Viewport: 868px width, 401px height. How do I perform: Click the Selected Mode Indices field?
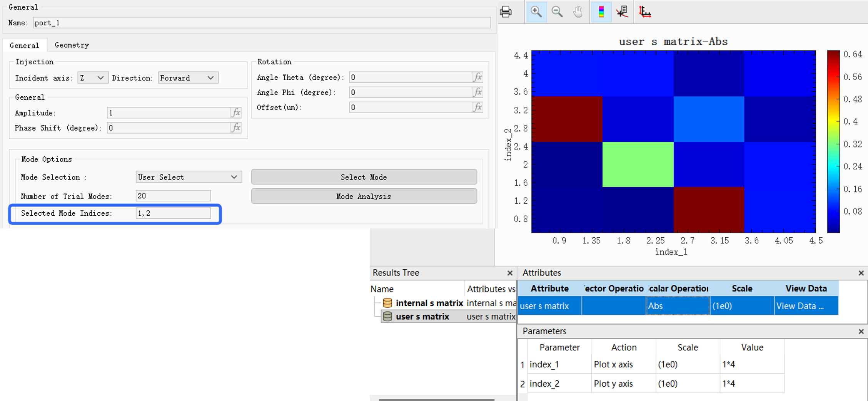[173, 213]
